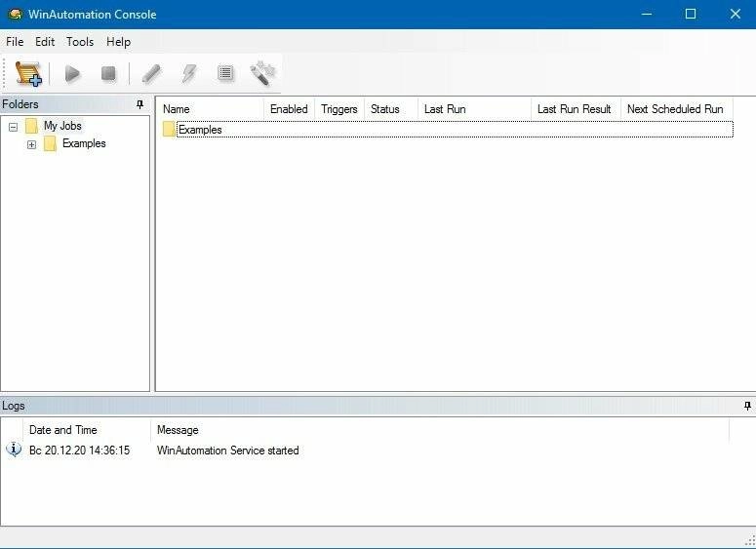The image size is (756, 549).
Task: Select log entry 'WinAutomation Service started'
Action: tap(228, 451)
